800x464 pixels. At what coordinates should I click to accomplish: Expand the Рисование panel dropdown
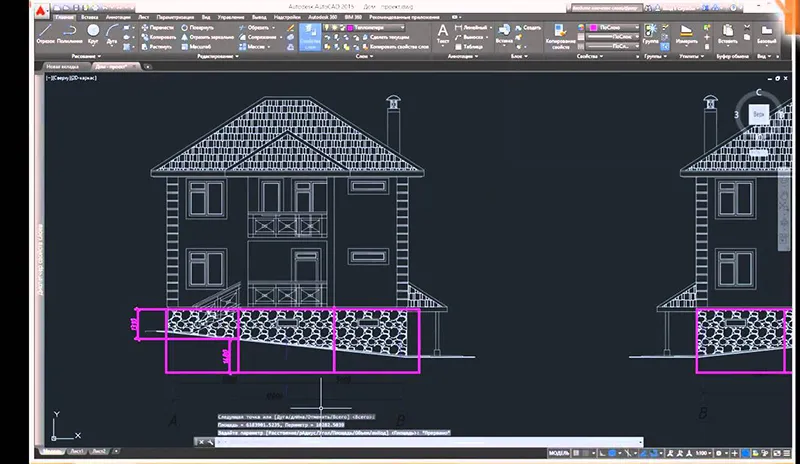[85, 57]
